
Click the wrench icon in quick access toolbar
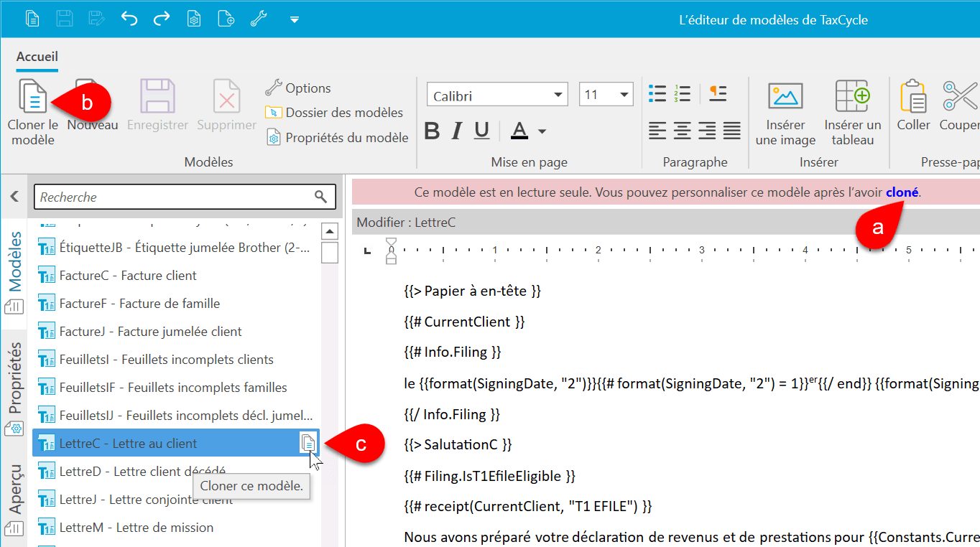pos(259,19)
